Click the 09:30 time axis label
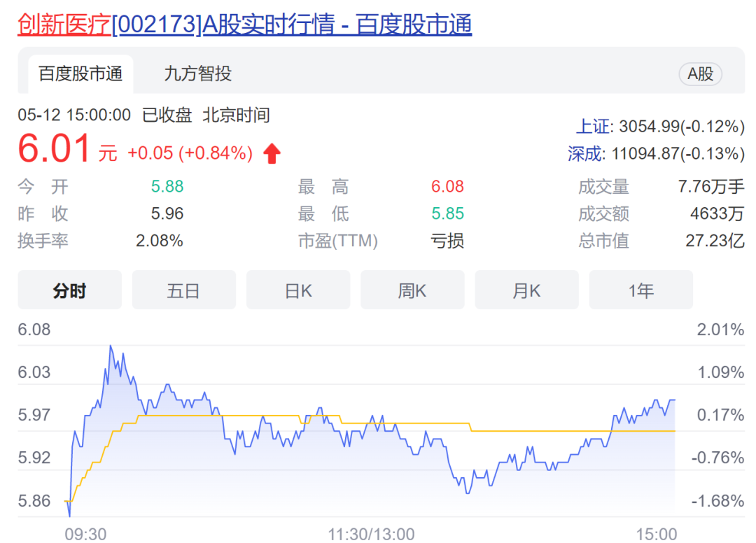 pyautogui.click(x=85, y=535)
